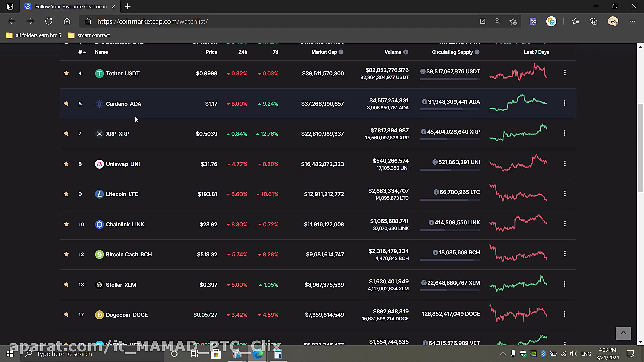Open Chainlink LINK coin page
This screenshot has height=362, width=644.
coord(125,224)
